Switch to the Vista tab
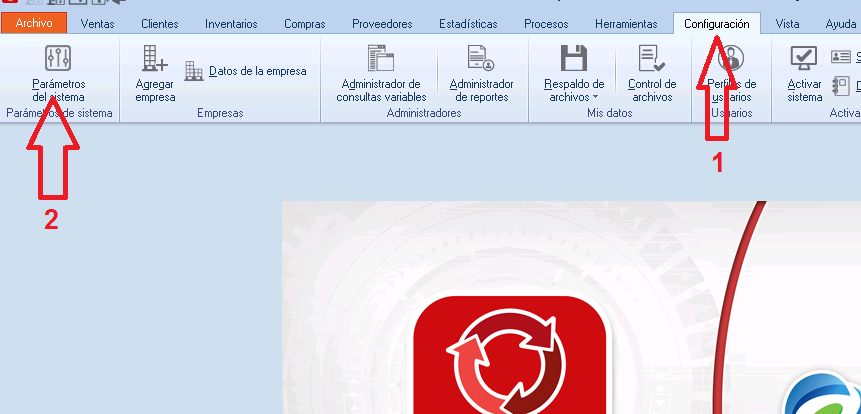The image size is (861, 414). click(787, 24)
